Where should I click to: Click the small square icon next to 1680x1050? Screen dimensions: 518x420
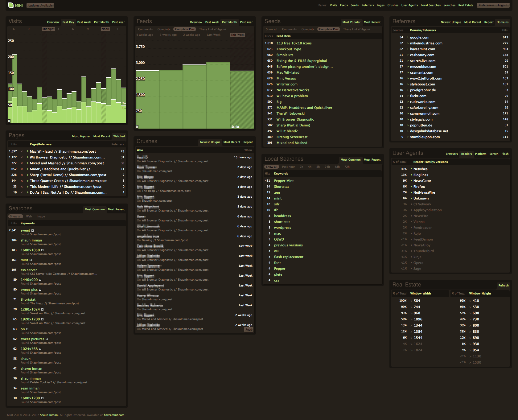(42, 250)
